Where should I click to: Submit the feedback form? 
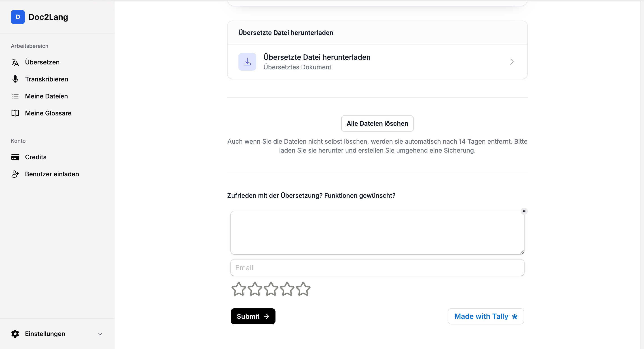click(253, 317)
